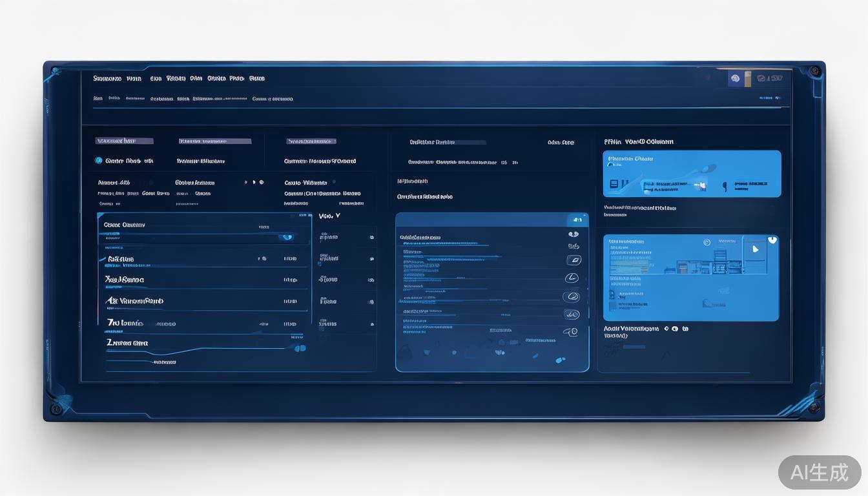Click the pause bars icon on upper blue card
The image size is (868, 496).
click(x=614, y=184)
